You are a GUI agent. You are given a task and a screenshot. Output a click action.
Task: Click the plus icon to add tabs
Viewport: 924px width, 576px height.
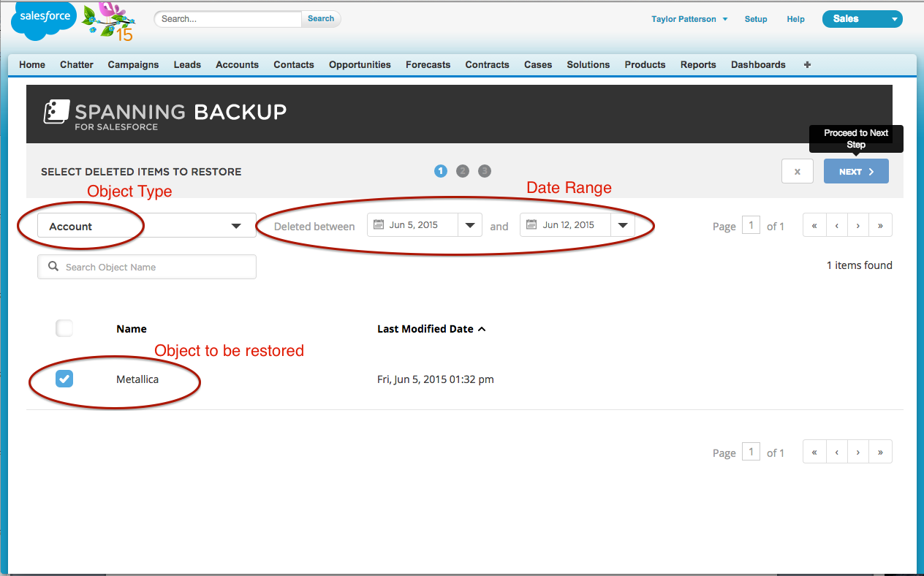click(807, 64)
